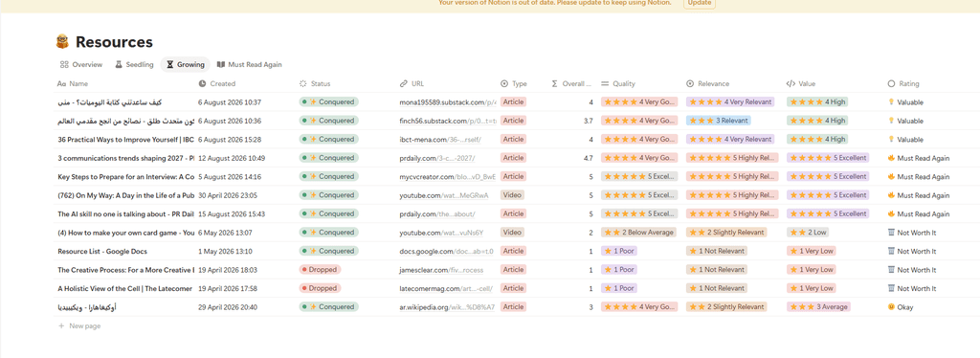Open the URL column header menu
980x358 pixels.
pos(412,83)
